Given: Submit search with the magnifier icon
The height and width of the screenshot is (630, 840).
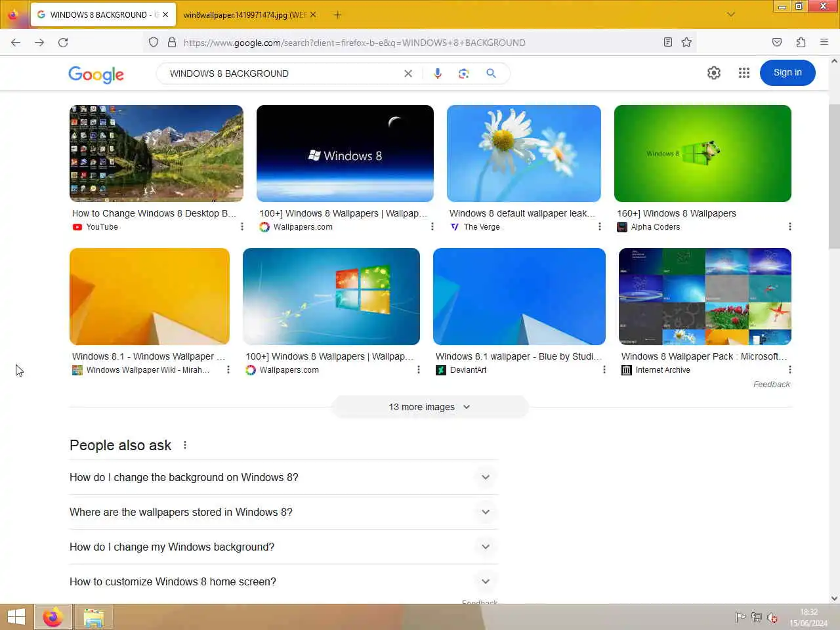Looking at the screenshot, I should [x=491, y=73].
